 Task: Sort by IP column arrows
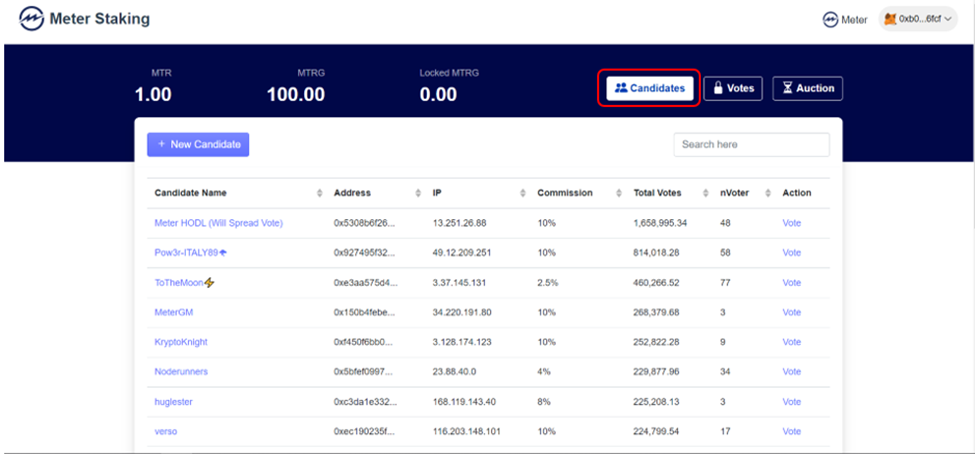point(523,193)
